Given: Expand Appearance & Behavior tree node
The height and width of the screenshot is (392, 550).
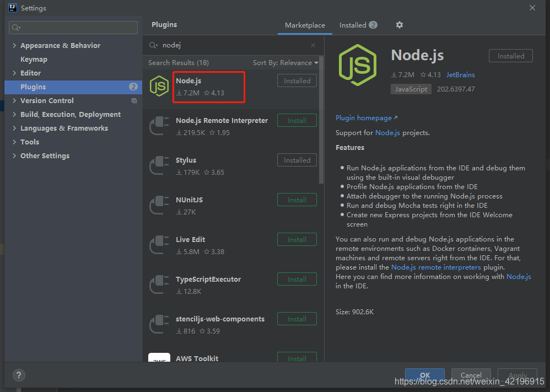Looking at the screenshot, I should (14, 45).
